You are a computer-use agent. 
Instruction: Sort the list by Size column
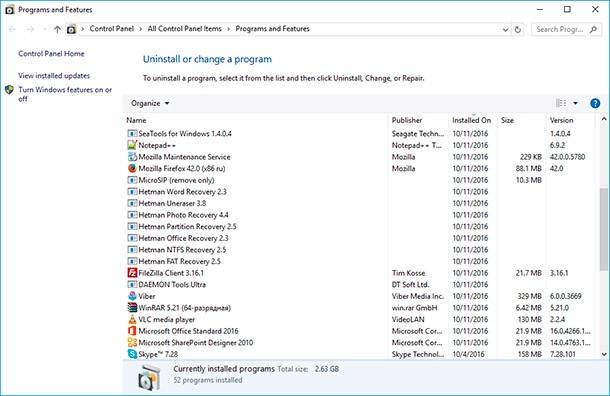[x=507, y=120]
